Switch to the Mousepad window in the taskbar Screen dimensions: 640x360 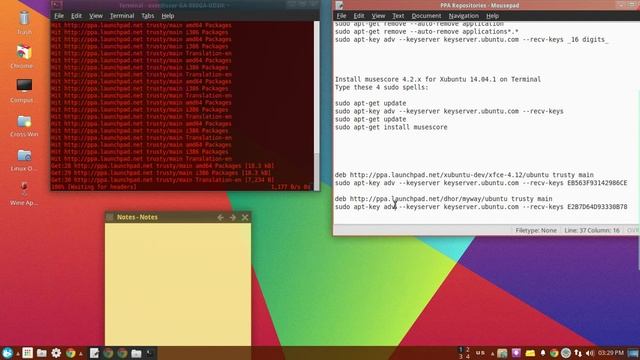tap(94, 353)
